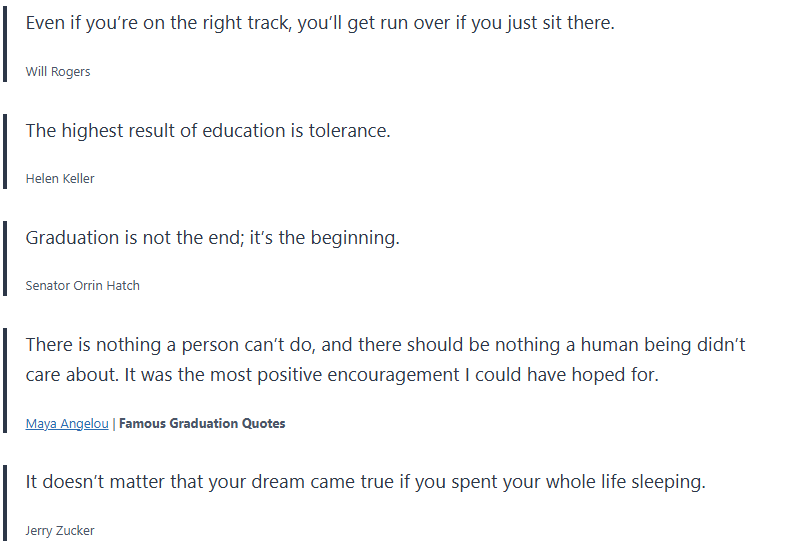Screen dimensions: 808x545
Task: Click the quote about dreams and sleeping
Action: pos(365,482)
